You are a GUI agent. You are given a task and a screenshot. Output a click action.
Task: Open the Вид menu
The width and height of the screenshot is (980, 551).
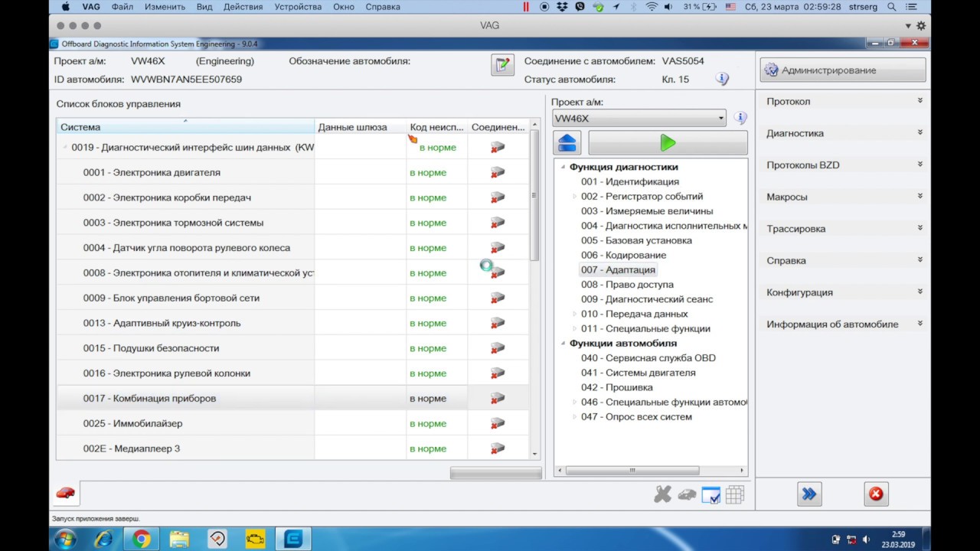pos(204,7)
